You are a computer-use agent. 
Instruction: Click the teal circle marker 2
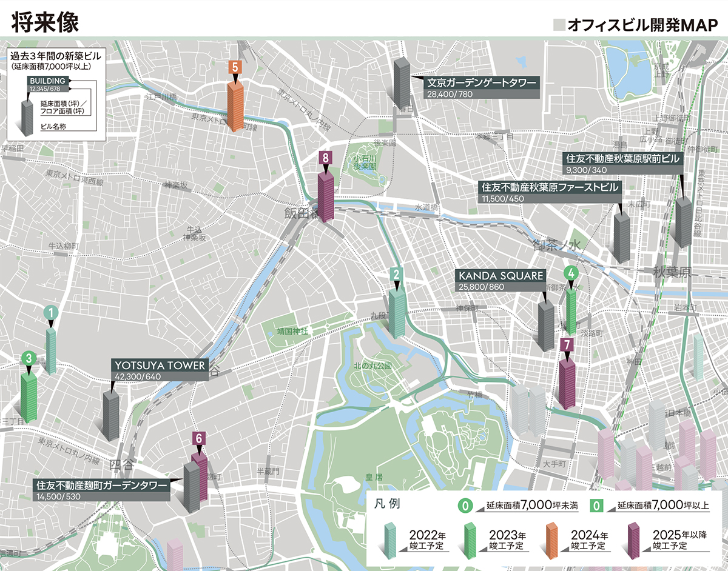click(x=396, y=275)
